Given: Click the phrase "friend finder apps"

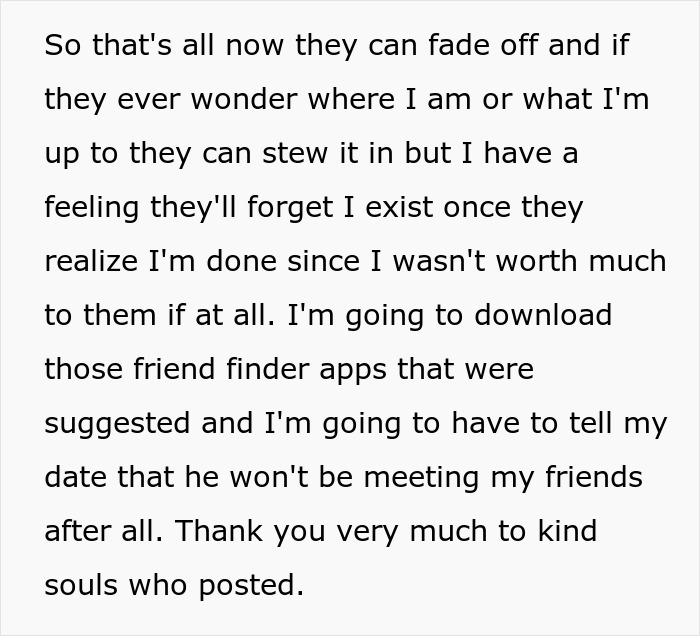Looking at the screenshot, I should (264, 370).
